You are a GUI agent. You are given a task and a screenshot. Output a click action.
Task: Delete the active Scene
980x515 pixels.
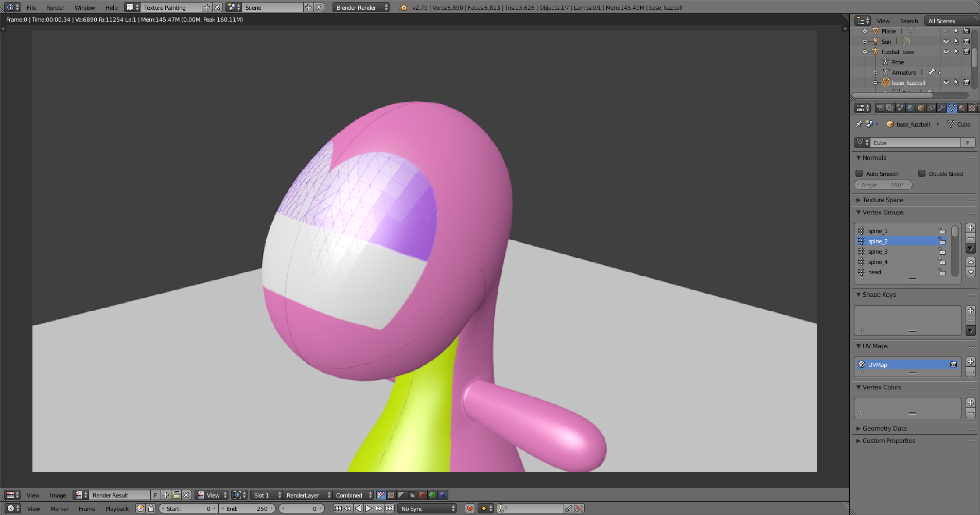(319, 7)
